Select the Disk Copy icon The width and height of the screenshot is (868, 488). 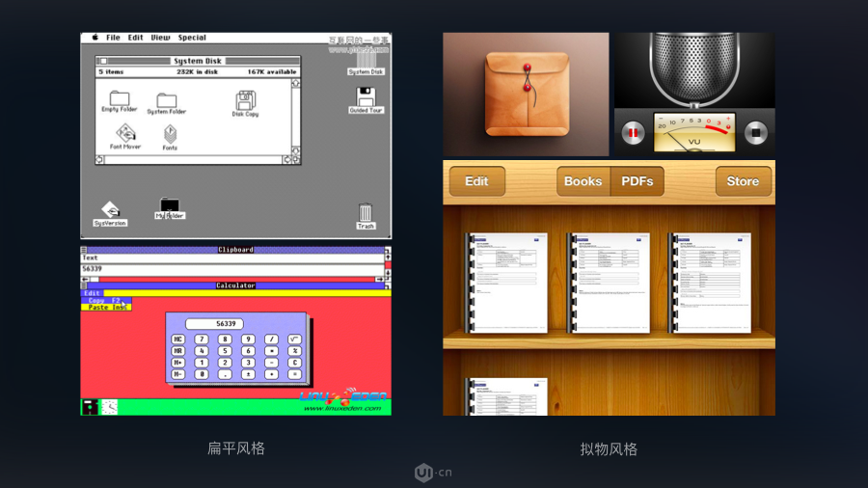(x=245, y=103)
